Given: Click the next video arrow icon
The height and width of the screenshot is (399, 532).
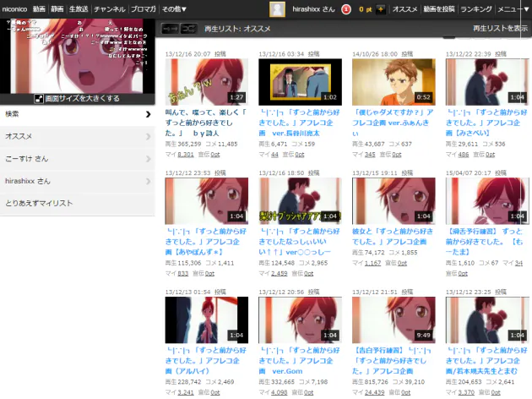Looking at the screenshot, I should click(187, 29).
